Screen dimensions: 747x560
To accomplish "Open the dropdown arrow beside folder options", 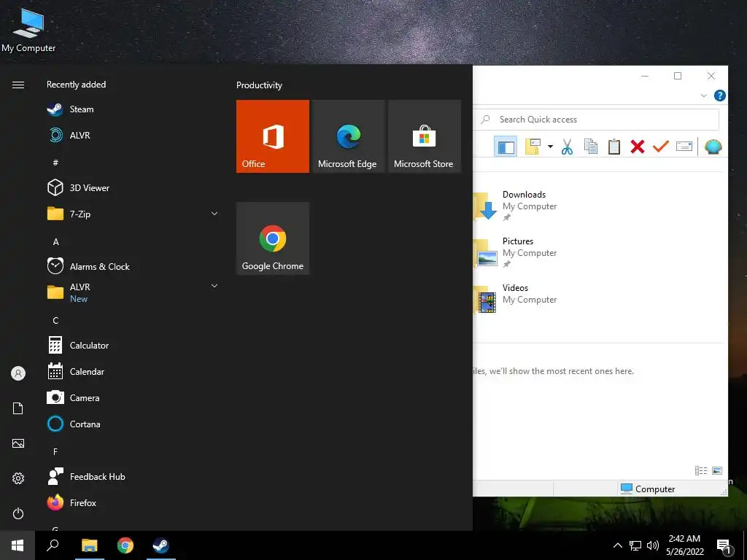I will pyautogui.click(x=550, y=147).
